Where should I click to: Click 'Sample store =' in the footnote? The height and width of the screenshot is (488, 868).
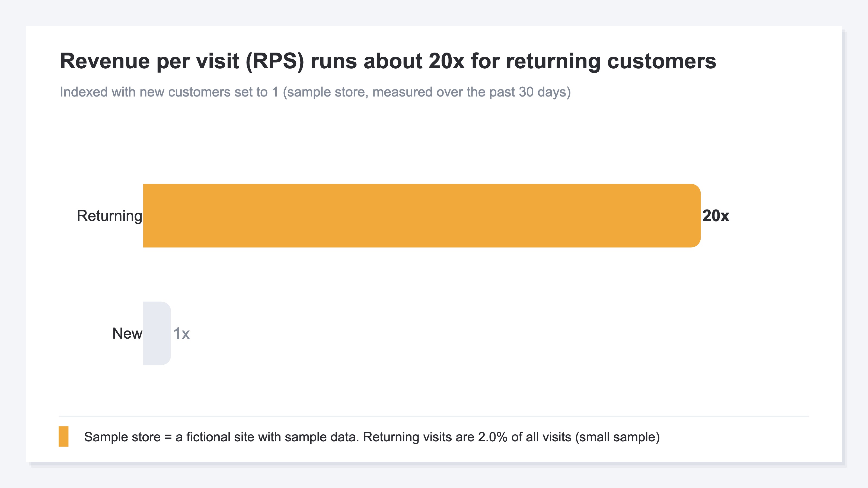128,437
